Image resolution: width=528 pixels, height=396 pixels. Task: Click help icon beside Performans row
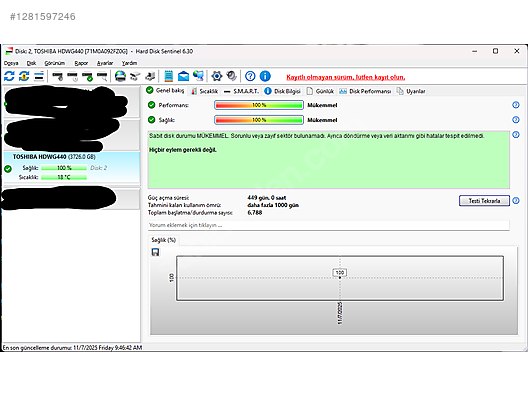(x=516, y=105)
